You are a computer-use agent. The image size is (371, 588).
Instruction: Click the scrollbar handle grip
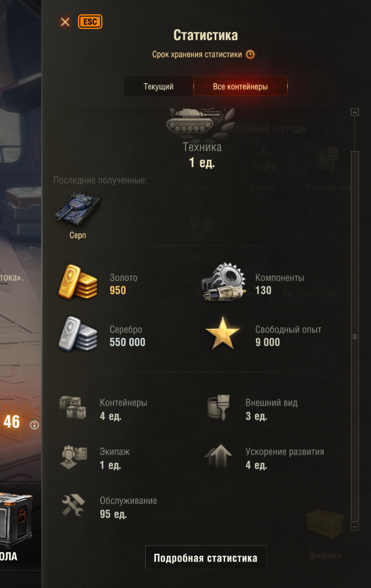(x=355, y=337)
